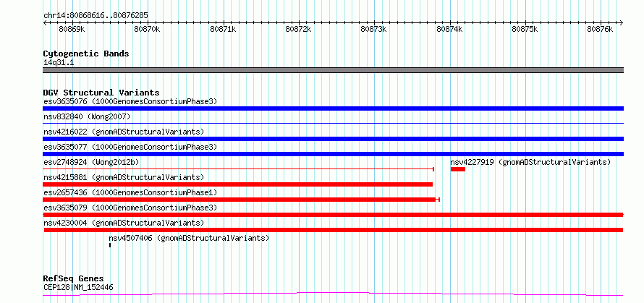Click the Cytogenetic Bands track title

86,54
